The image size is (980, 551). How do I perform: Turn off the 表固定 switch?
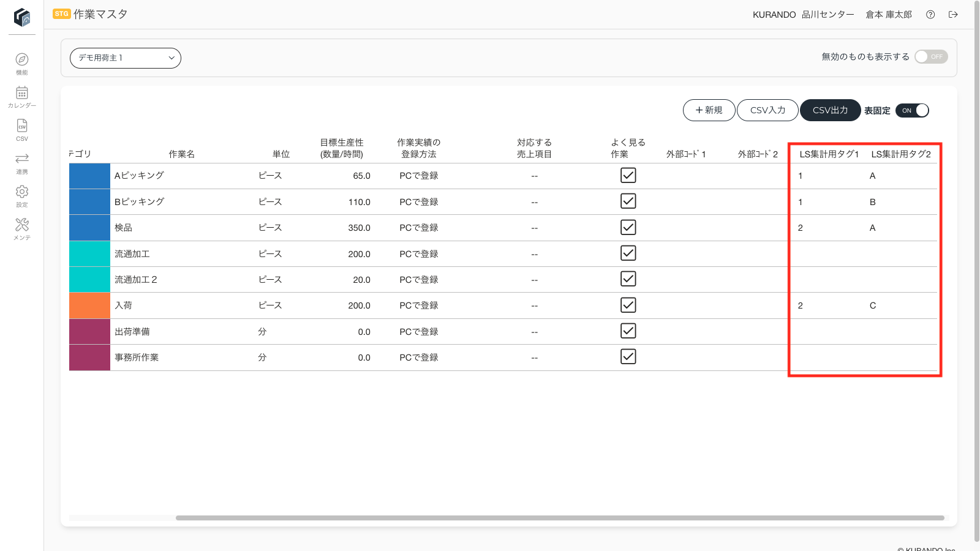coord(912,110)
